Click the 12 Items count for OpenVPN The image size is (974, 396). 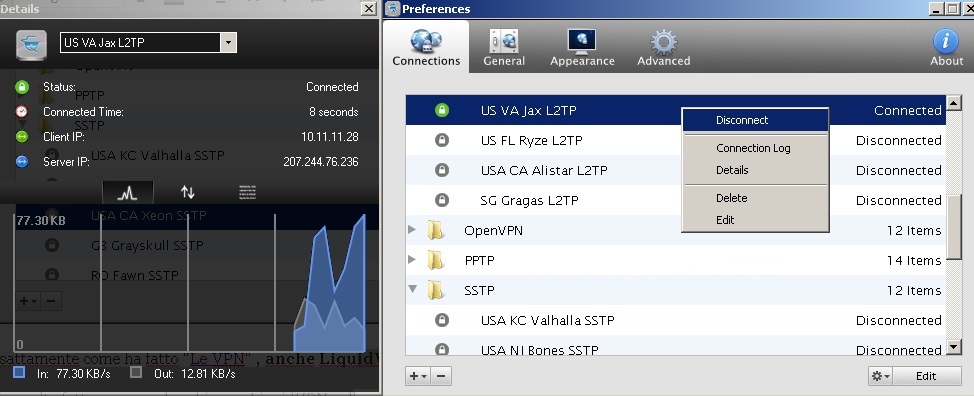pyautogui.click(x=914, y=230)
